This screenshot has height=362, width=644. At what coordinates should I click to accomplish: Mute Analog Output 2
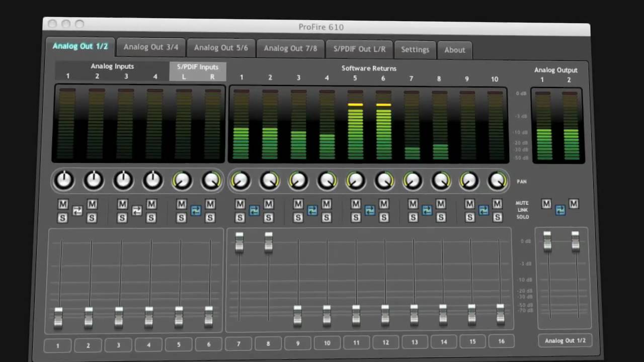(574, 204)
